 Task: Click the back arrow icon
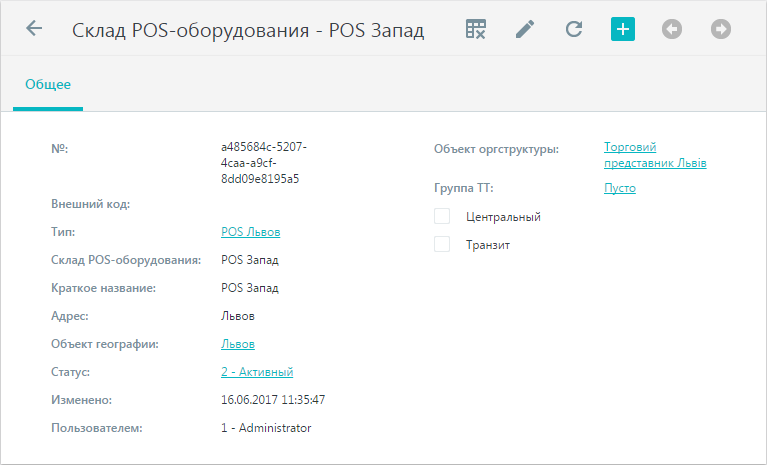coord(34,28)
